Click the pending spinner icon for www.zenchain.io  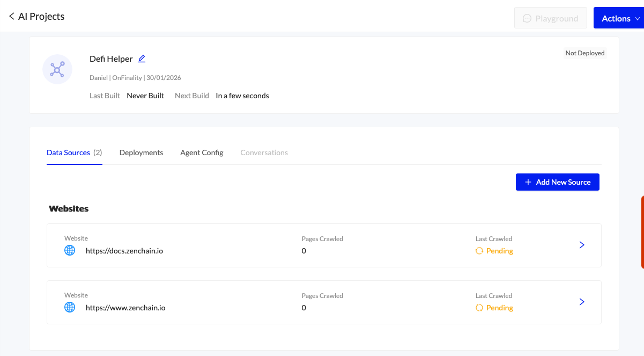(x=479, y=308)
